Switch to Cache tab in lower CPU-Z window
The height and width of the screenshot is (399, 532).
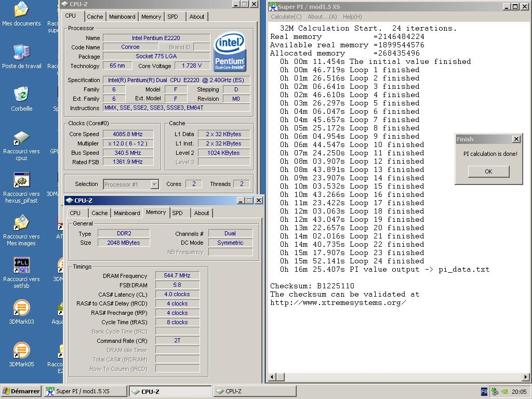pos(99,213)
